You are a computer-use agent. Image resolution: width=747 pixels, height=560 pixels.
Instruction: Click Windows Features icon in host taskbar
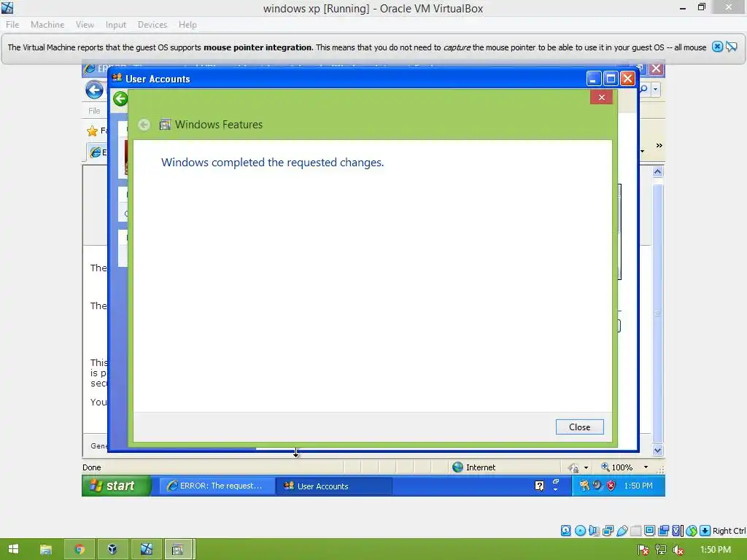click(178, 550)
